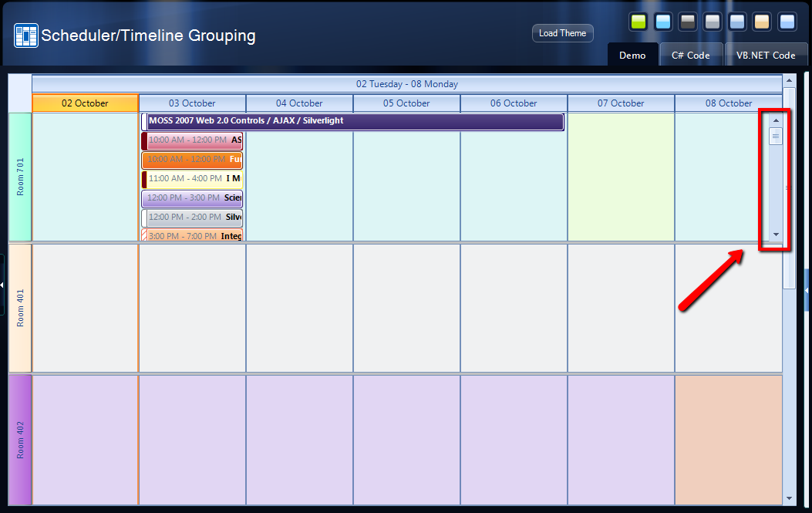The height and width of the screenshot is (513, 812).
Task: Apply the silver gray theme swatch
Action: point(713,22)
